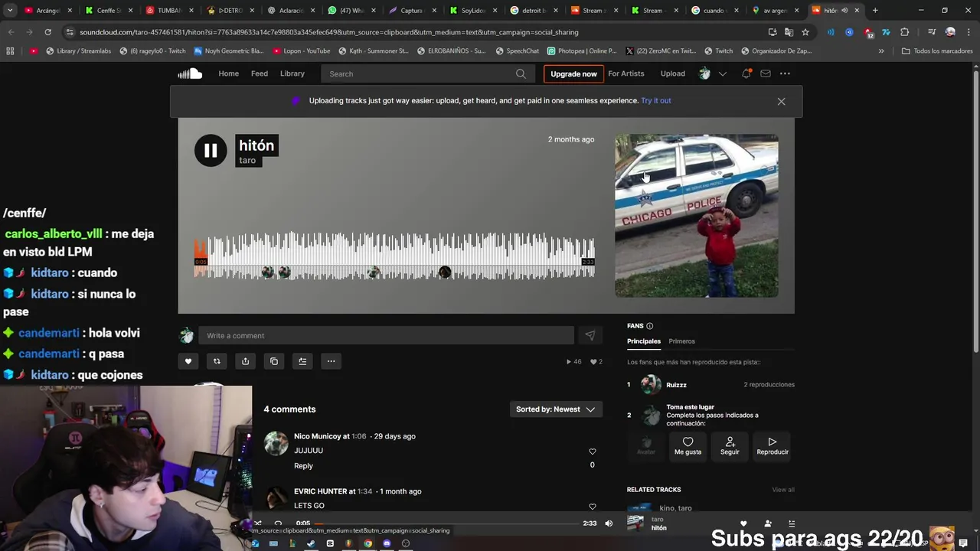
Task: Pause the hitón track with the big button
Action: [x=211, y=150]
